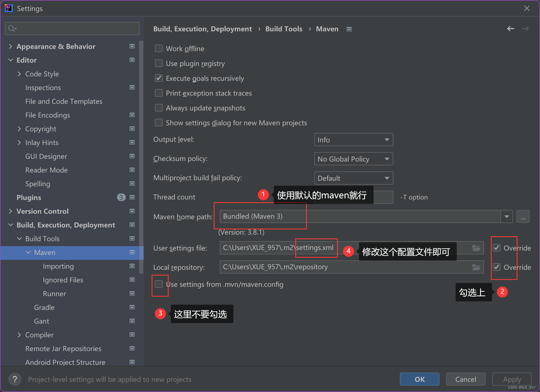
Task: Click project icon next to Plugins
Action: pyautogui.click(x=132, y=197)
